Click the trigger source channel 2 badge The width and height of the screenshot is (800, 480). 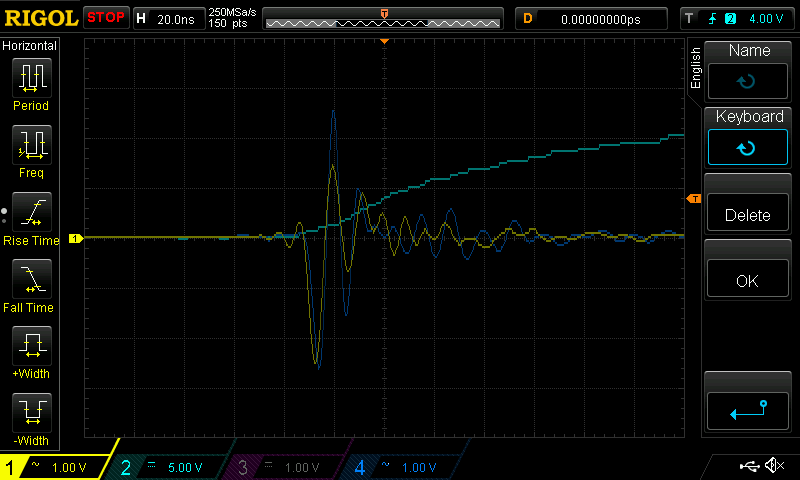731,19
